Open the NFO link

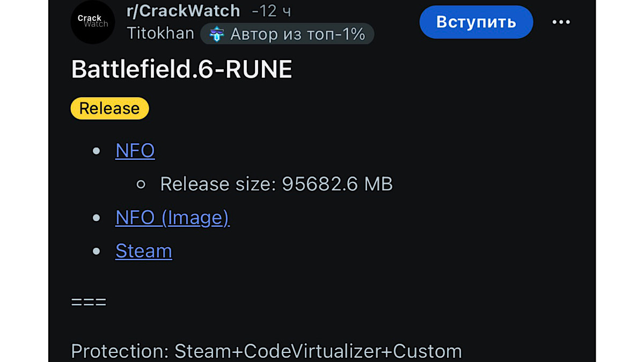[135, 151]
